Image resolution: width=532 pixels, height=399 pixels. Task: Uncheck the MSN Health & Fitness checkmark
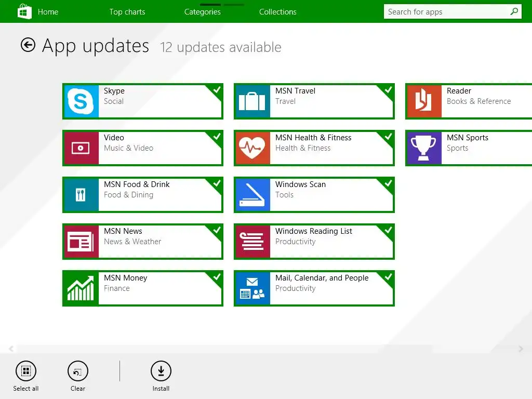pos(388,137)
